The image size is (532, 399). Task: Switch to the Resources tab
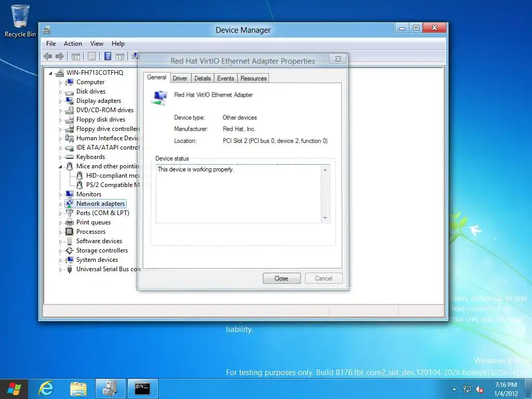254,78
